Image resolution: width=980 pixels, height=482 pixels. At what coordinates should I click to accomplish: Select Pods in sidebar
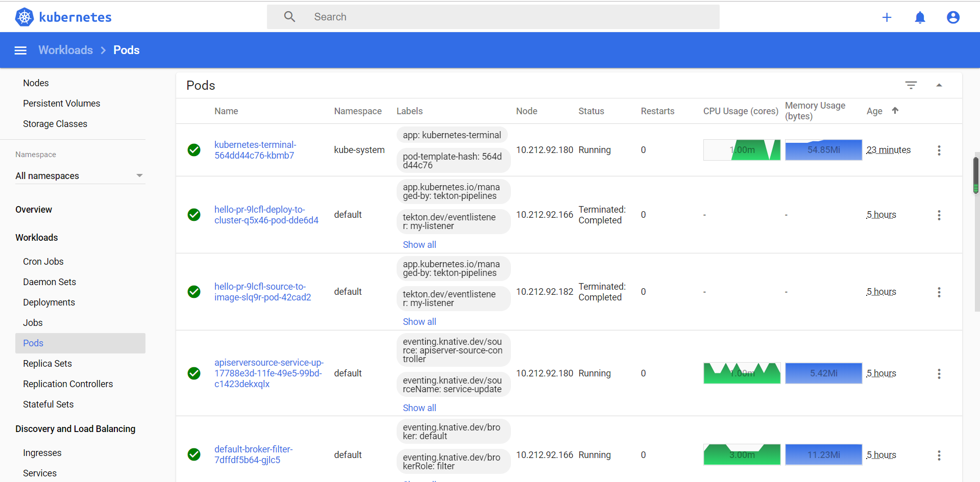80,343
